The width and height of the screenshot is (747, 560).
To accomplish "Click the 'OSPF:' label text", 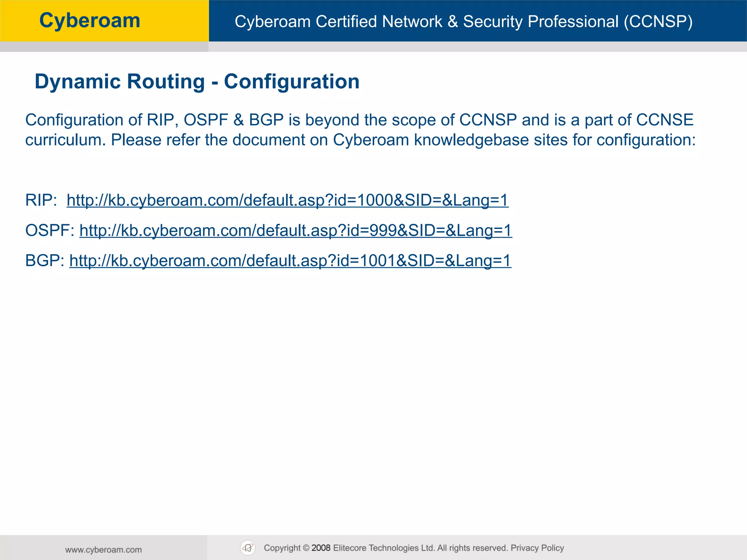I will 50,231.
